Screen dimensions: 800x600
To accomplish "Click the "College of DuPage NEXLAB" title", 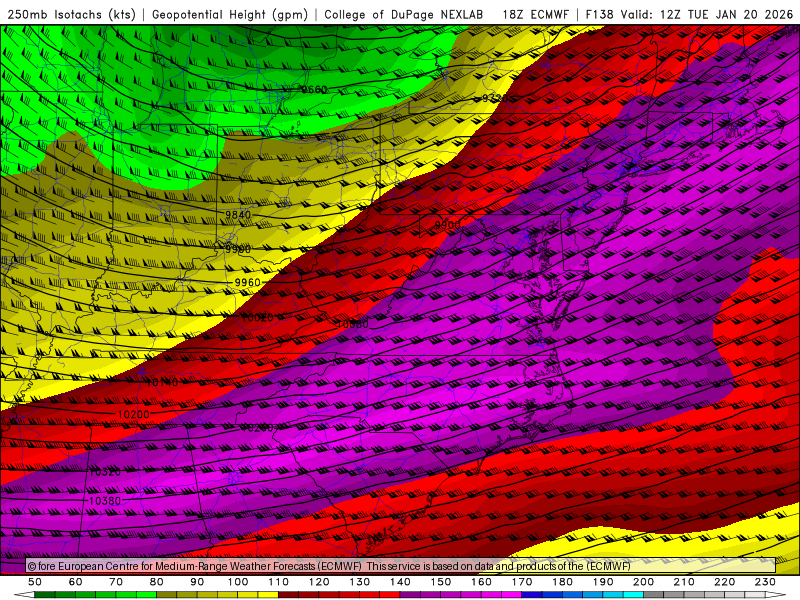I will (403, 14).
